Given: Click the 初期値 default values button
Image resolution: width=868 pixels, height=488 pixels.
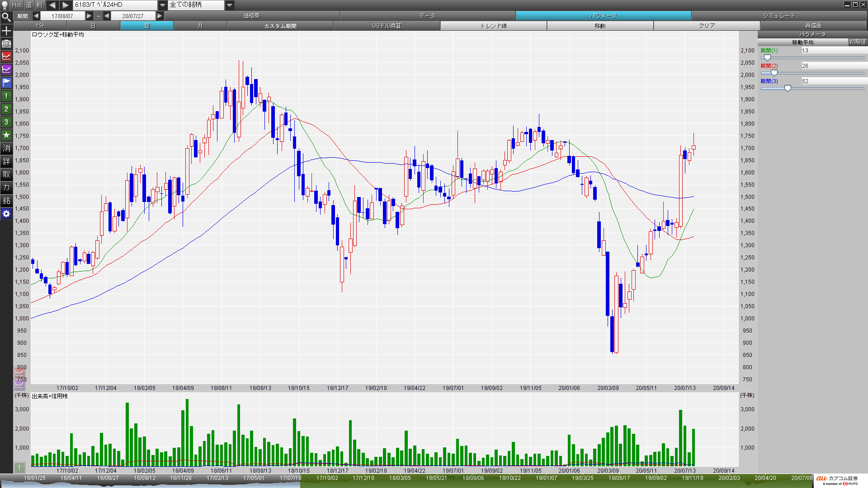Looking at the screenshot, I should click(x=857, y=42).
